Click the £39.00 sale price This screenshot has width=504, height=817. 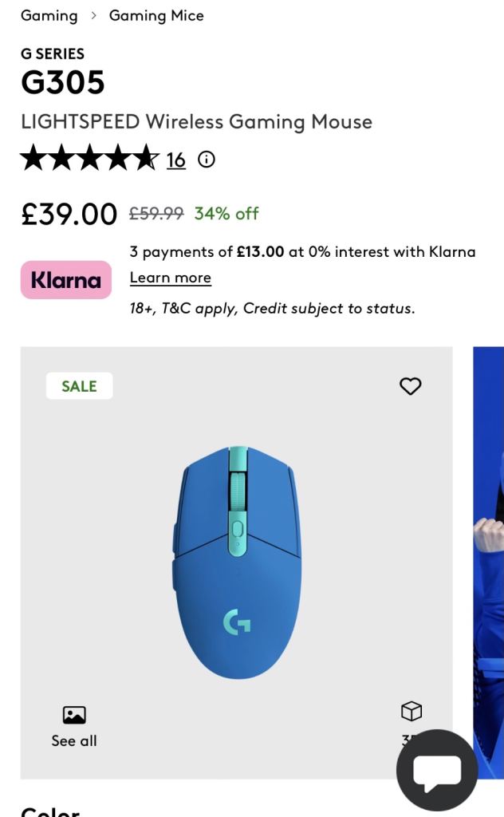coord(69,214)
